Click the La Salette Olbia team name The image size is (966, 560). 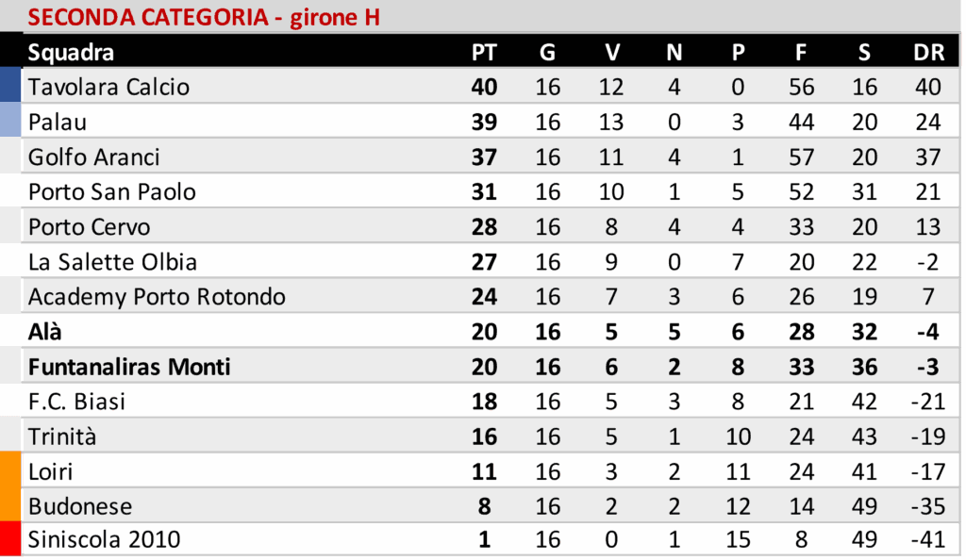coord(112,261)
